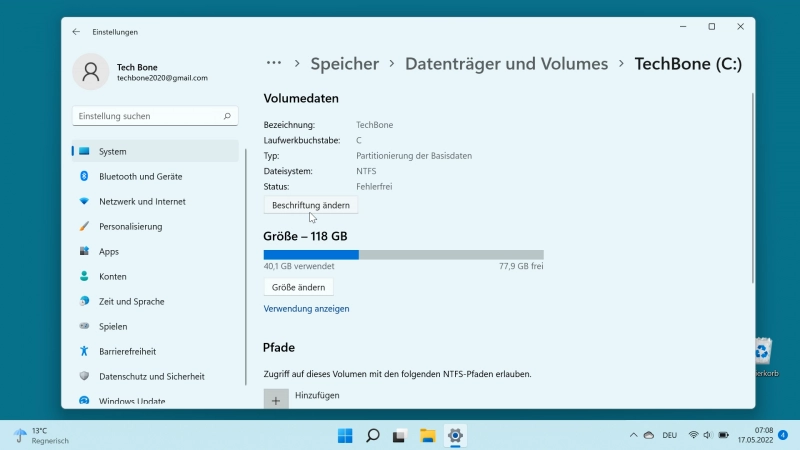Click the NTFS Dateisystem value

(x=366, y=171)
